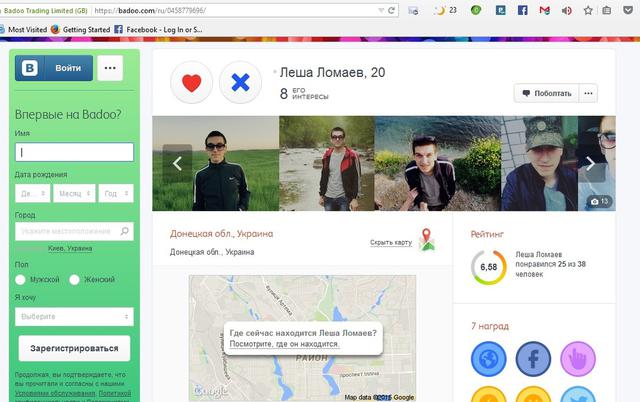Open Most Visited bookmarks item
640x402 pixels.
coord(23,29)
